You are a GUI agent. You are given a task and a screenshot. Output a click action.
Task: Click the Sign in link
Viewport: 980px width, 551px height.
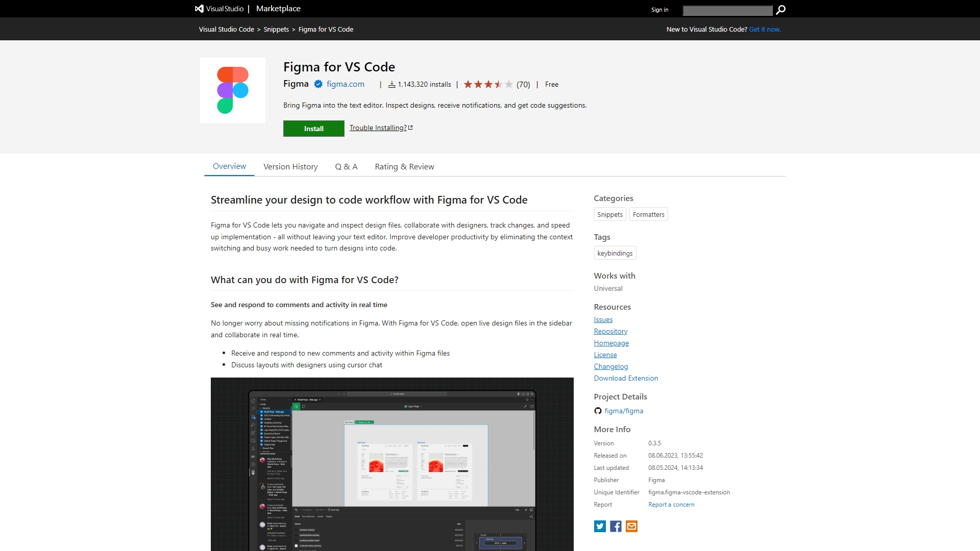659,10
